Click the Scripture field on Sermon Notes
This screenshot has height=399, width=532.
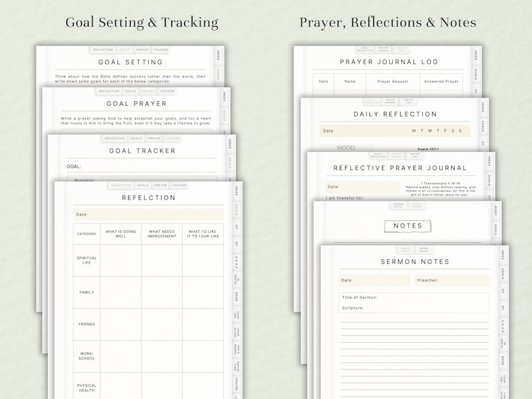414,308
